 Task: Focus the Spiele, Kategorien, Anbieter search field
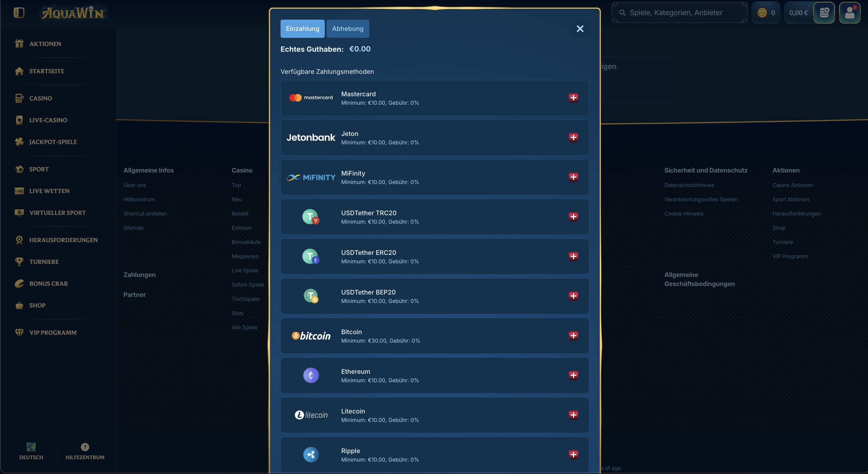tap(680, 13)
